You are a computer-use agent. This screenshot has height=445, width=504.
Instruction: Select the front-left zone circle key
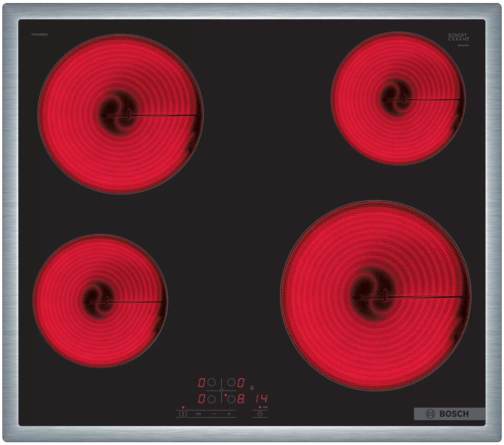click(211, 399)
